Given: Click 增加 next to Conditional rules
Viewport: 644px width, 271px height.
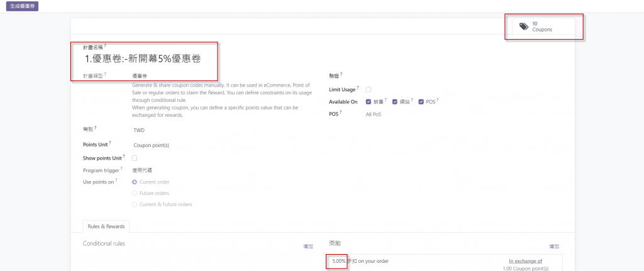Looking at the screenshot, I should (x=308, y=246).
